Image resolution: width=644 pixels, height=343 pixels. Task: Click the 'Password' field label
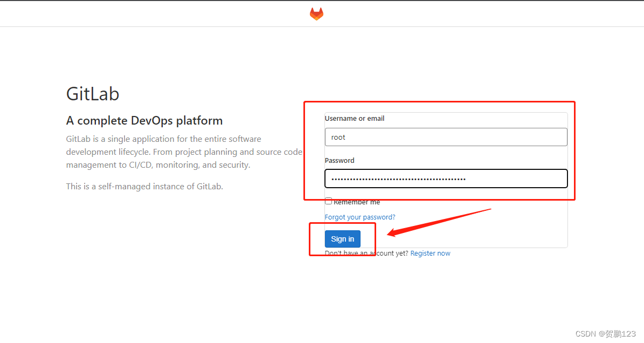pos(340,160)
